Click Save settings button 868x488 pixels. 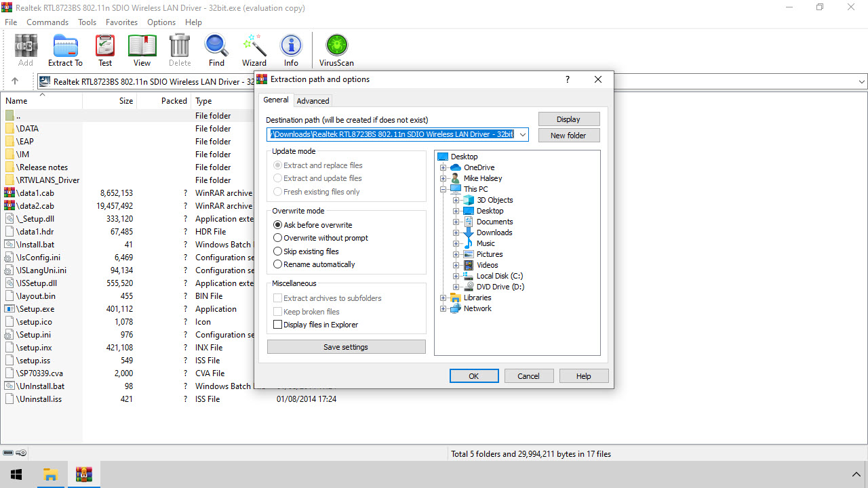coord(346,347)
